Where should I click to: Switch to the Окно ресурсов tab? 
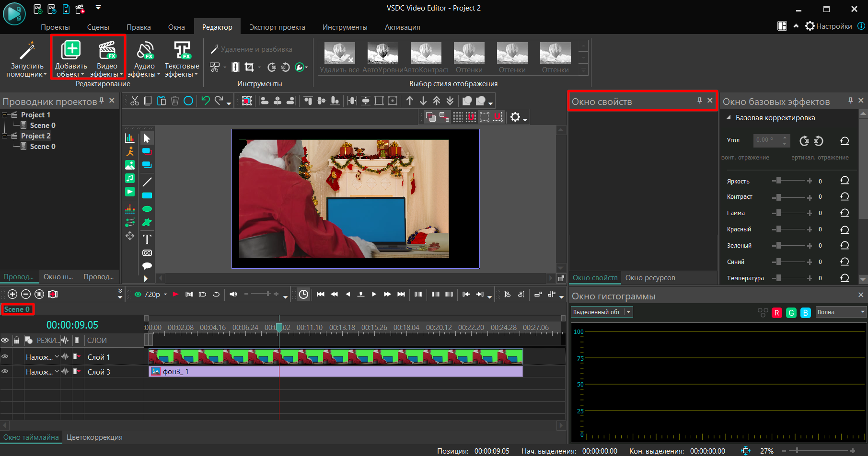(650, 278)
